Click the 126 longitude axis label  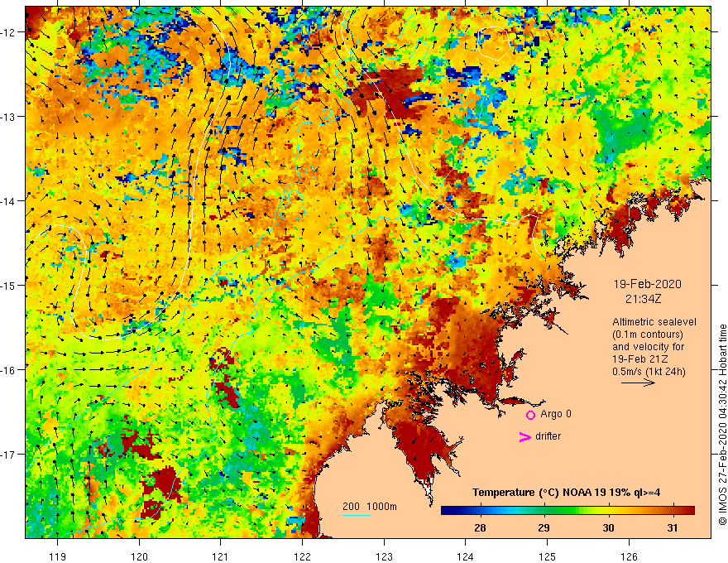click(x=629, y=556)
